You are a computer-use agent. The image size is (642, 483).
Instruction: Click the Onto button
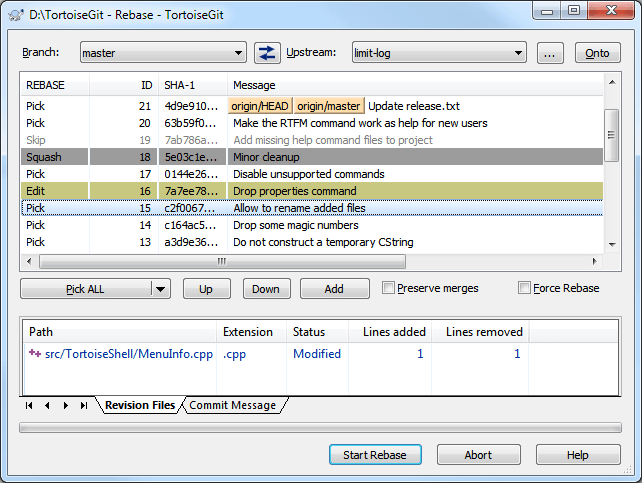click(x=597, y=53)
